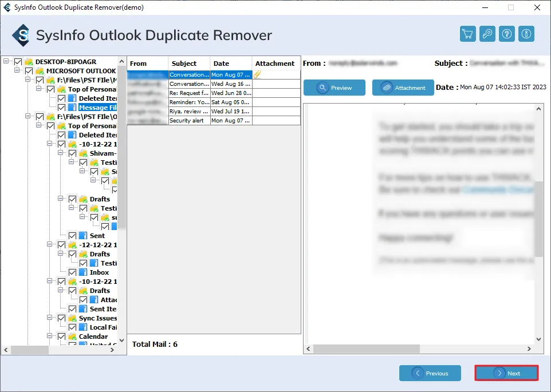Collapse the MICROSOFT OUTLOOK tree node
Image resolution: width=551 pixels, height=392 pixels.
(17, 70)
